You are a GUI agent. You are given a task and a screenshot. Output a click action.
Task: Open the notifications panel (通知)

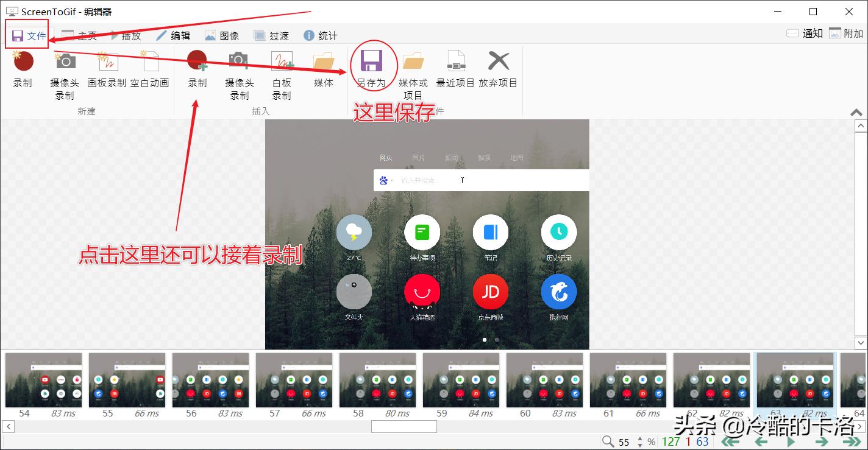[x=805, y=33]
